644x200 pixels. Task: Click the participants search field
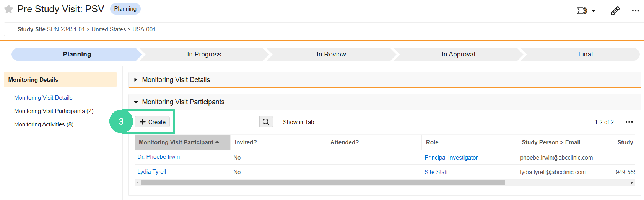[216, 122]
